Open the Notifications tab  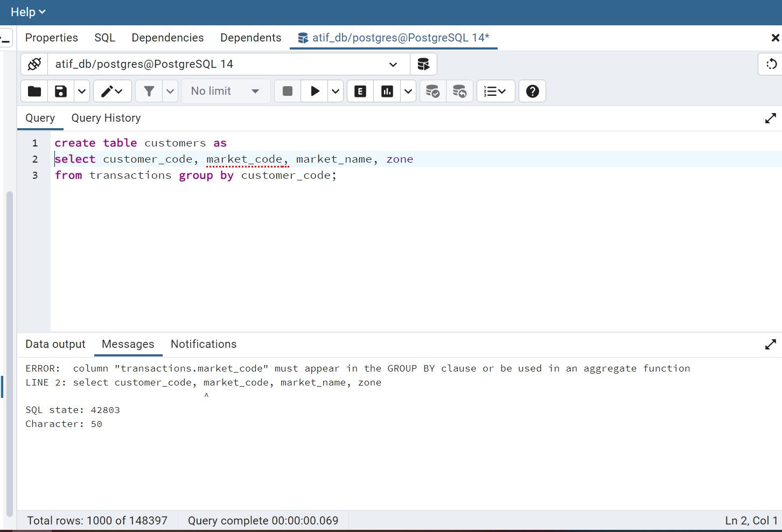(x=204, y=344)
